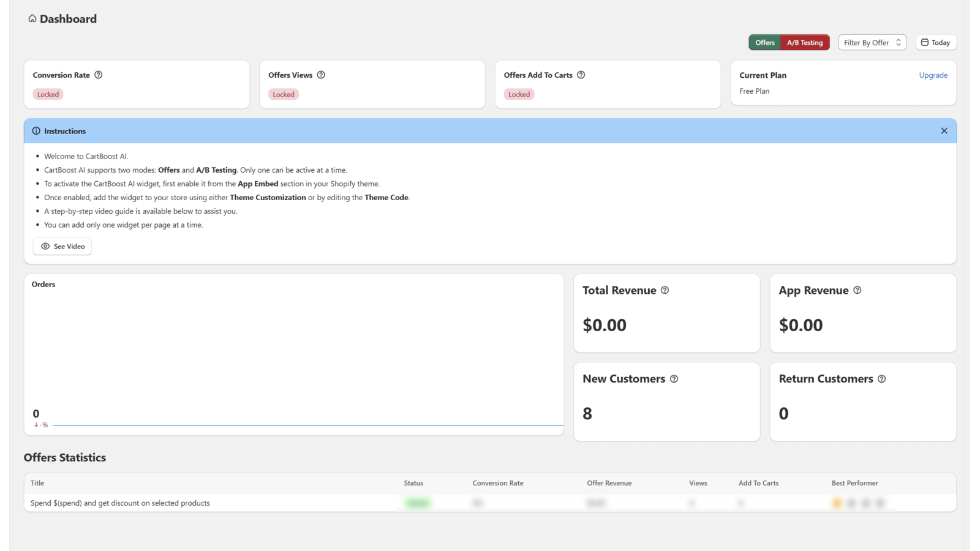Click the Offers Views question mark icon
Screen dimensions: 980x551
pos(322,75)
